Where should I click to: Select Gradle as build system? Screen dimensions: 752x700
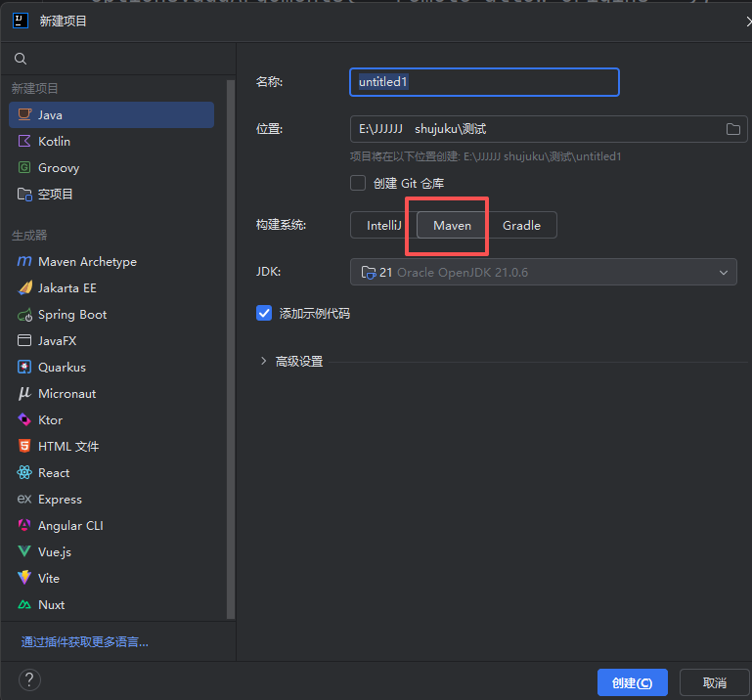(x=521, y=225)
